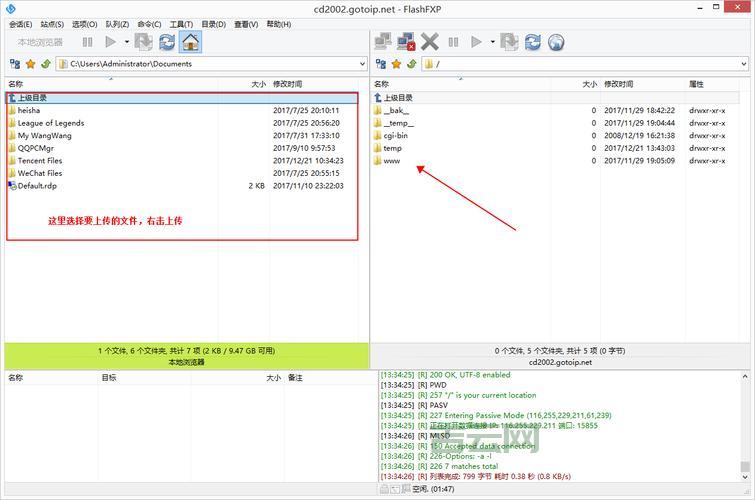Open the 站点(S) menu
Image resolution: width=755 pixels, height=500 pixels.
coord(53,24)
